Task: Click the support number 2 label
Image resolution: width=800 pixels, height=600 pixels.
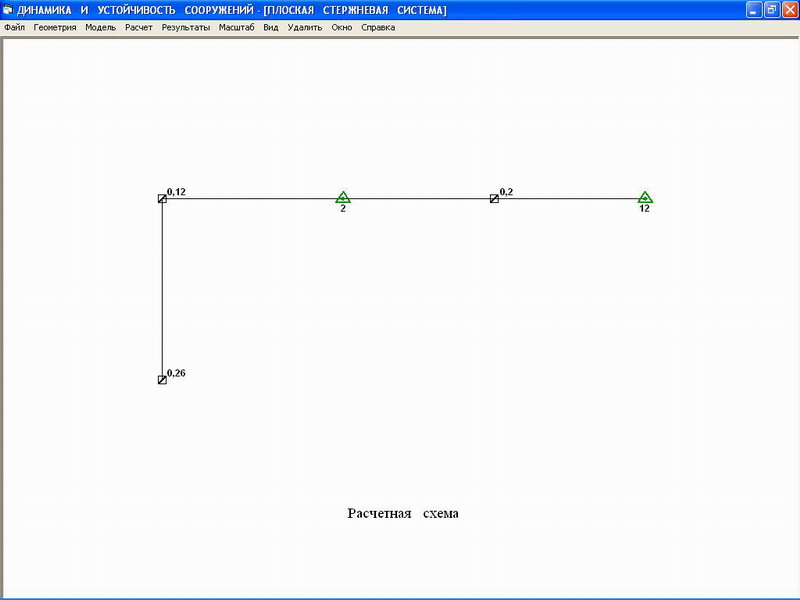Action: click(343, 208)
